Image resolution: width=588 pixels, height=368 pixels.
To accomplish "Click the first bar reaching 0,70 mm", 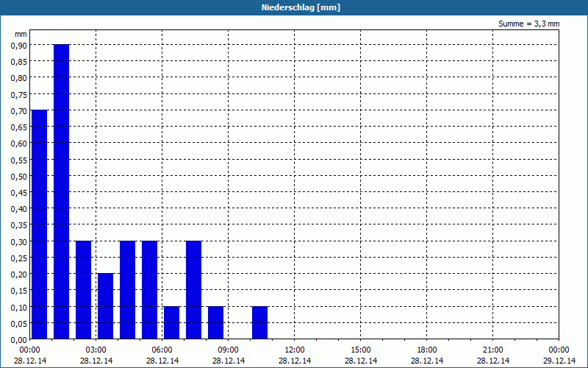I will click(x=39, y=224).
